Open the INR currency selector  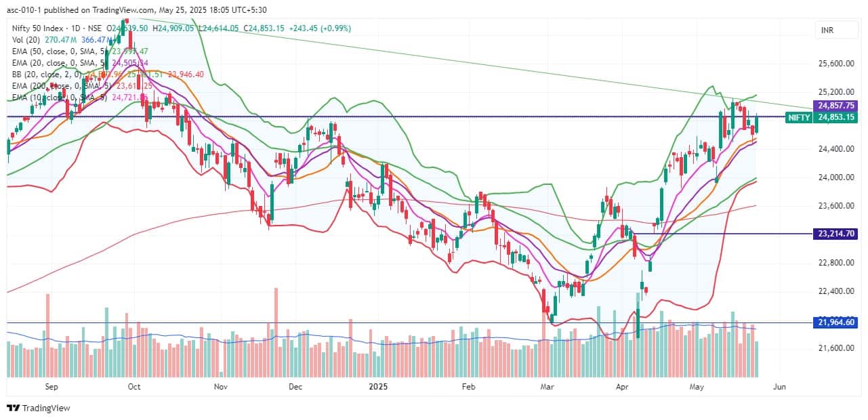click(x=835, y=30)
